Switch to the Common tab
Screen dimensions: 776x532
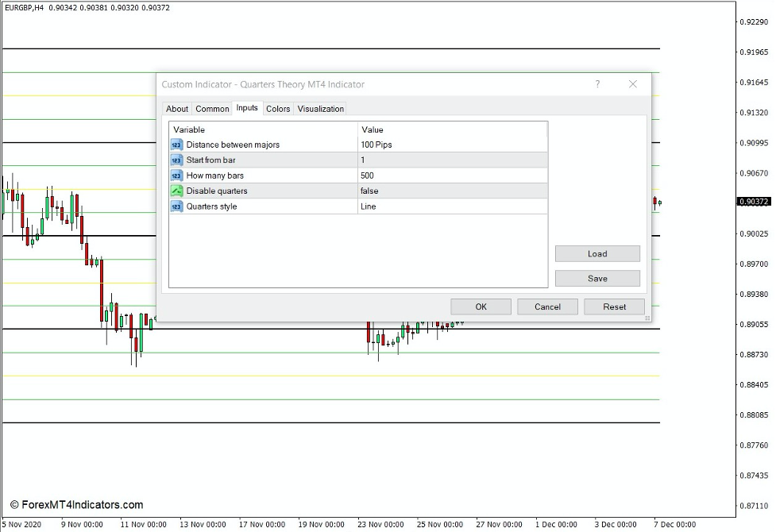pyautogui.click(x=211, y=109)
